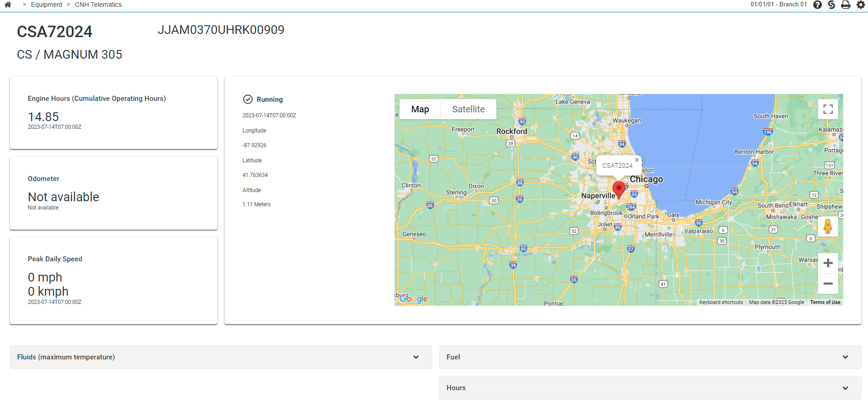Image resolution: width=868 pixels, height=408 pixels.
Task: Click 'Engine Hours (Cumulative Operating Hours)' label
Action: coord(97,99)
